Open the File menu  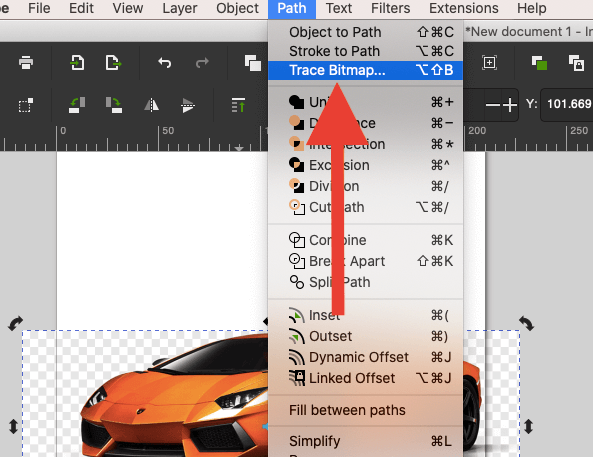tap(39, 8)
